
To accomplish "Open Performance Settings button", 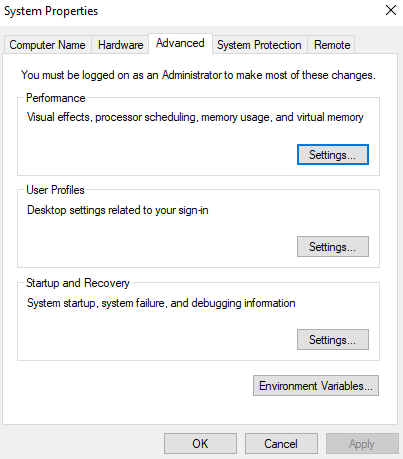I will pos(333,155).
